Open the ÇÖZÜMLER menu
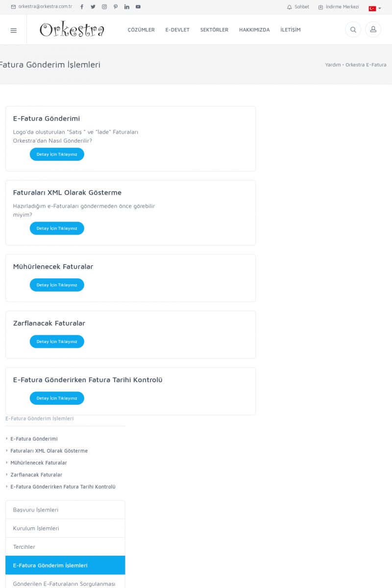 click(x=141, y=30)
